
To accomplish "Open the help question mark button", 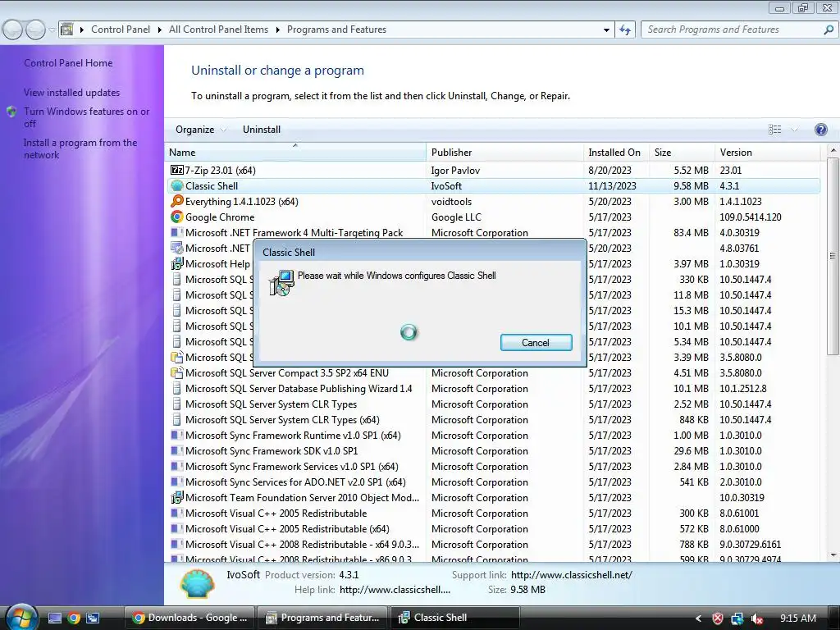I will [820, 130].
